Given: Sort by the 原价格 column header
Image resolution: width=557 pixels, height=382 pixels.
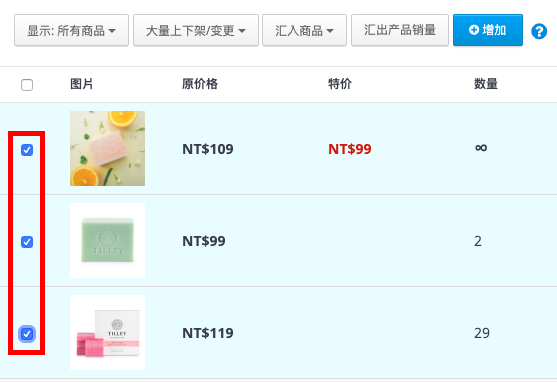Looking at the screenshot, I should click(200, 84).
